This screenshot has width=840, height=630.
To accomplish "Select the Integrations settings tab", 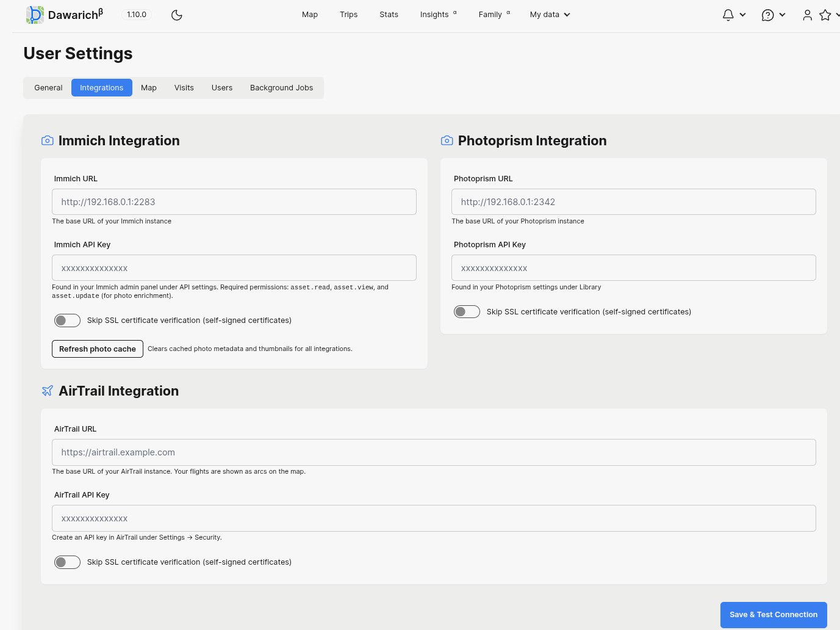I will pyautogui.click(x=102, y=88).
